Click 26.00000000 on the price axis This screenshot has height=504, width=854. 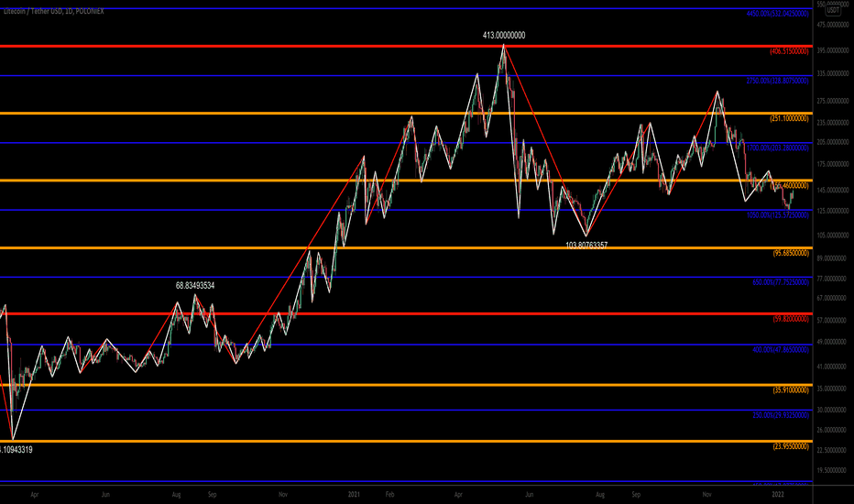[833, 430]
